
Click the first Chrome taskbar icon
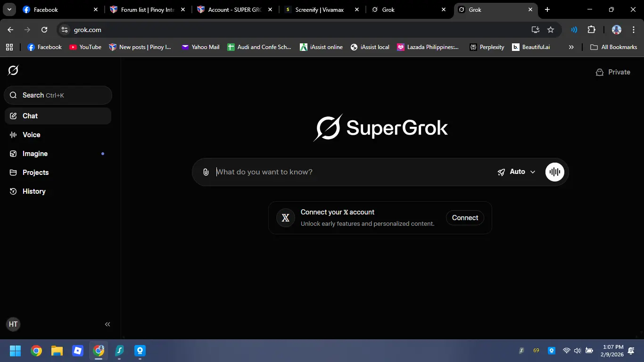[36, 351]
